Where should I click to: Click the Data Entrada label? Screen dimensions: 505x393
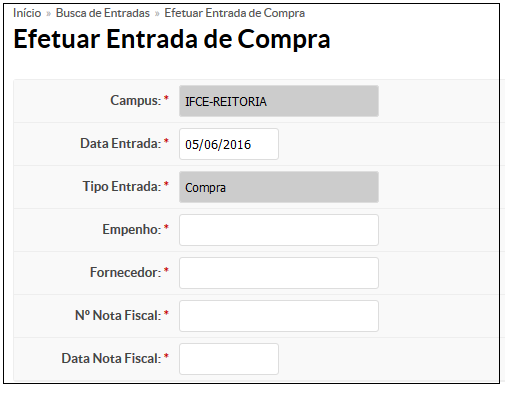click(121, 143)
